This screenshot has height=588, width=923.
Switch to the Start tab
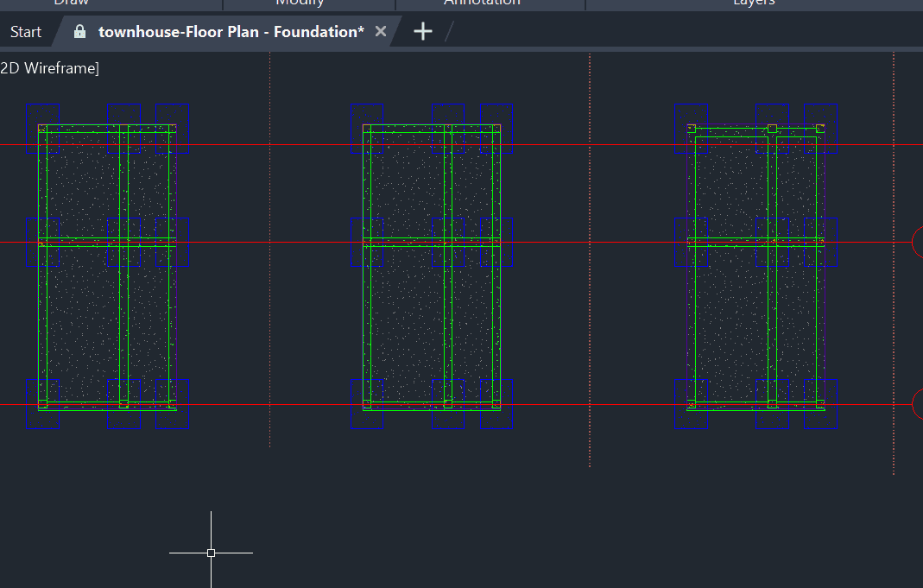point(26,32)
